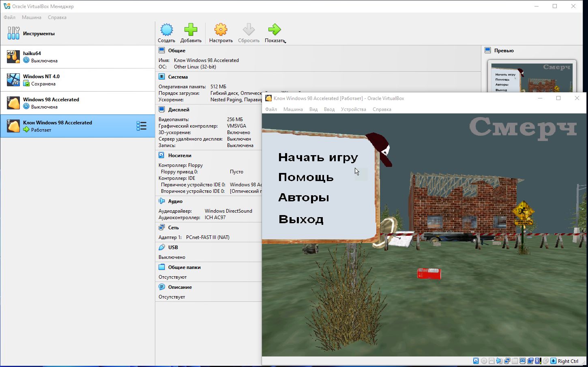The width and height of the screenshot is (588, 367).
Task: Click the Смерч game title
Action: pos(523,128)
